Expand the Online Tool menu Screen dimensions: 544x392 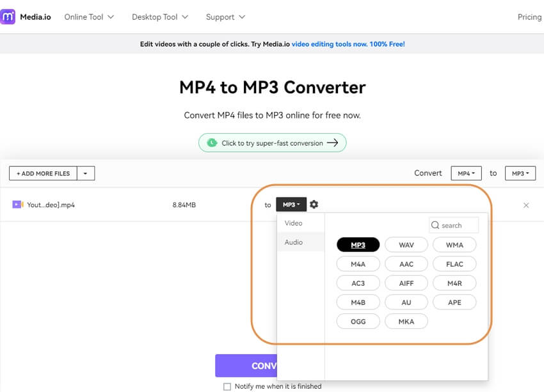[89, 17]
